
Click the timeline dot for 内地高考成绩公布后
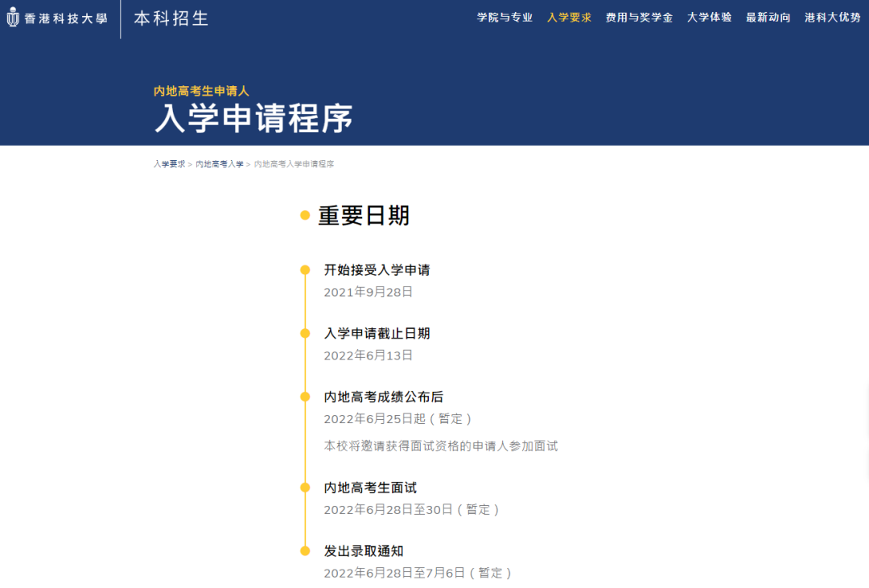[303, 396]
